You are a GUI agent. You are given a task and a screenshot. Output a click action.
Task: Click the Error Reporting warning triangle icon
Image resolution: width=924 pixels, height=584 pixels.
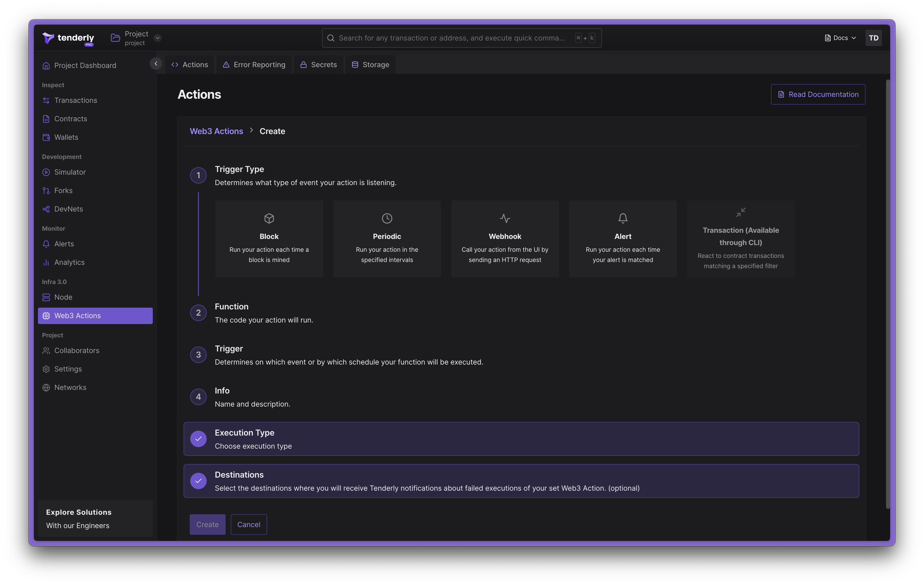(226, 65)
